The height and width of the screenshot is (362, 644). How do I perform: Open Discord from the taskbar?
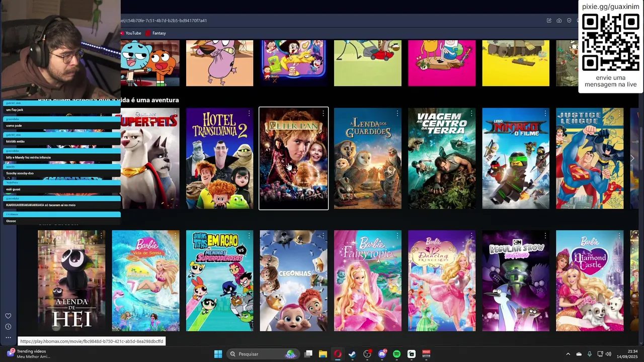coord(382,354)
